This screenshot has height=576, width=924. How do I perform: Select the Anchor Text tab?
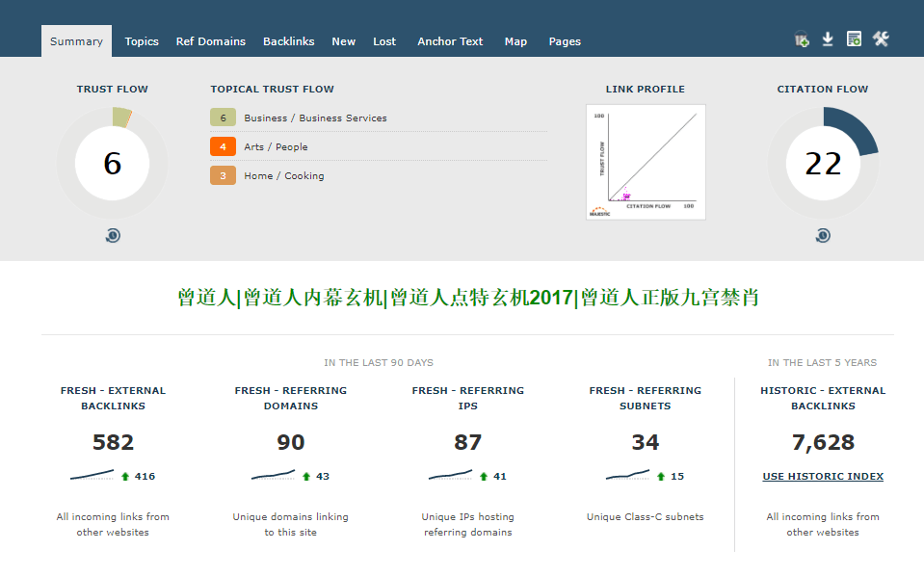pyautogui.click(x=450, y=41)
